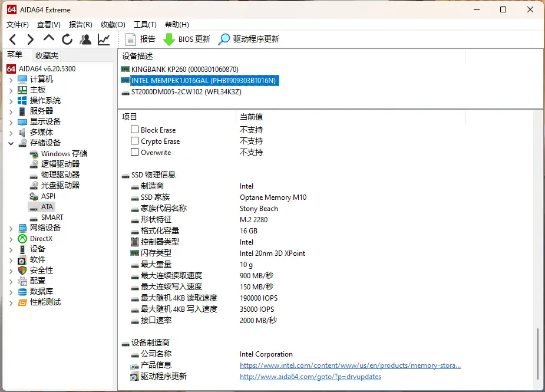Click the BIOS 更新 green arrow button

pyautogui.click(x=187, y=39)
